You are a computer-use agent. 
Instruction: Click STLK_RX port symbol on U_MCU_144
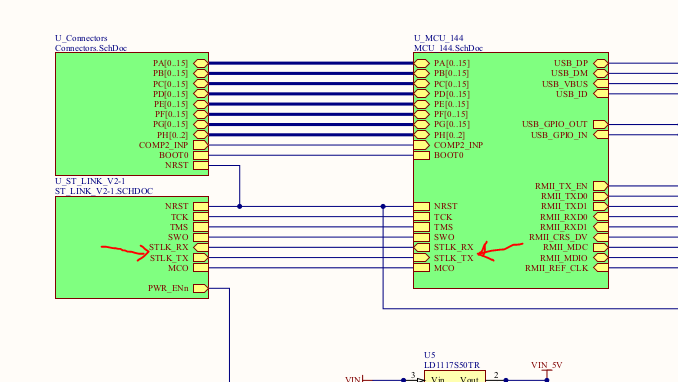click(x=422, y=247)
